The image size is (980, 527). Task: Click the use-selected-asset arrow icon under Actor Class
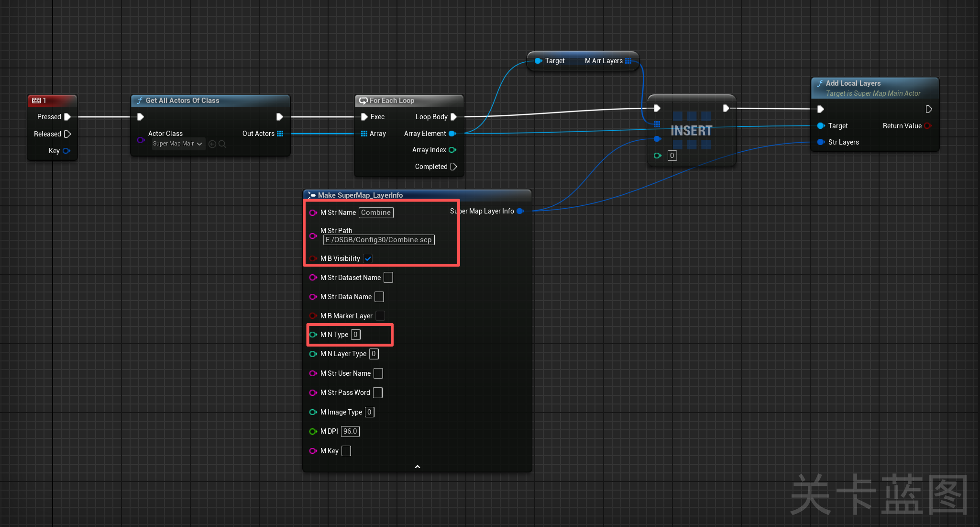[212, 144]
